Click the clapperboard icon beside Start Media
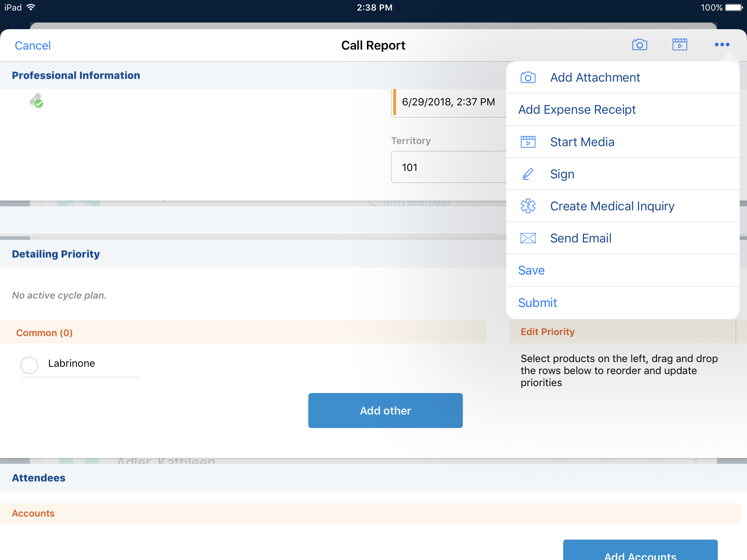Screen dimensions: 747x560 tap(528, 142)
